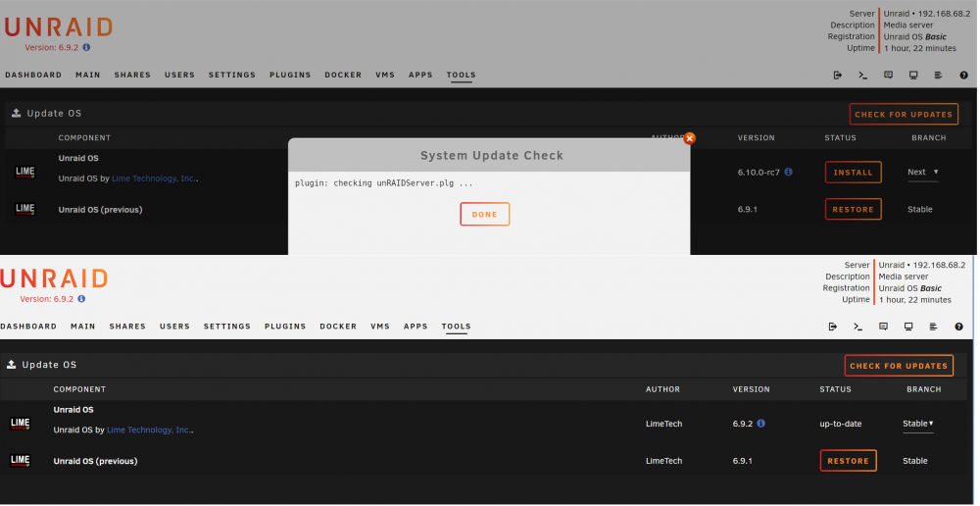
Task: Click info icon next to version 6.10.0-rc7
Action: point(788,172)
